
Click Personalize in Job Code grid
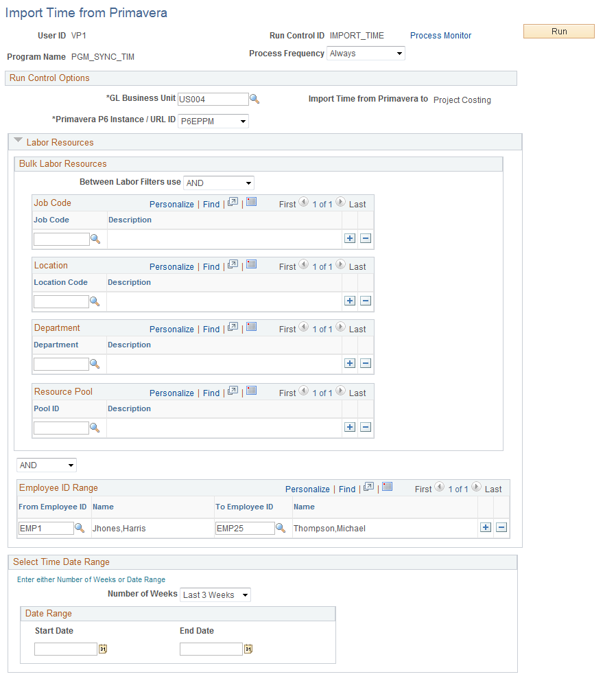(172, 204)
